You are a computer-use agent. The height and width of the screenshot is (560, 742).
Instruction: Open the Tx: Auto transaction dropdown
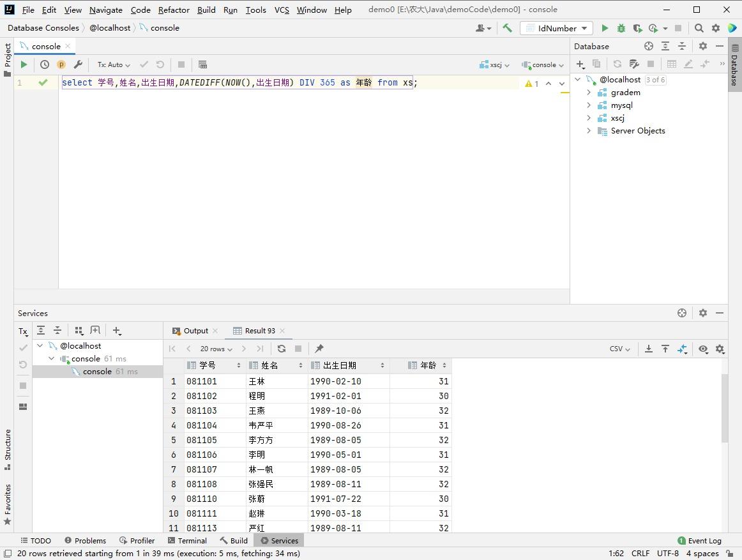[x=114, y=64]
